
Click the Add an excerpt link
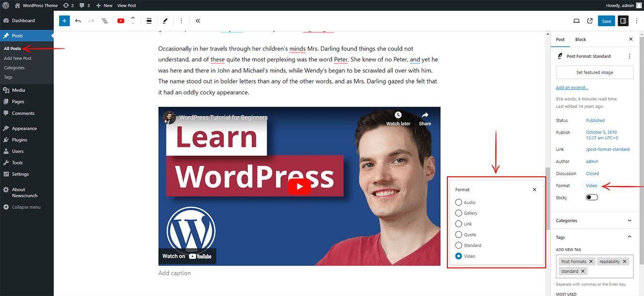[572, 88]
